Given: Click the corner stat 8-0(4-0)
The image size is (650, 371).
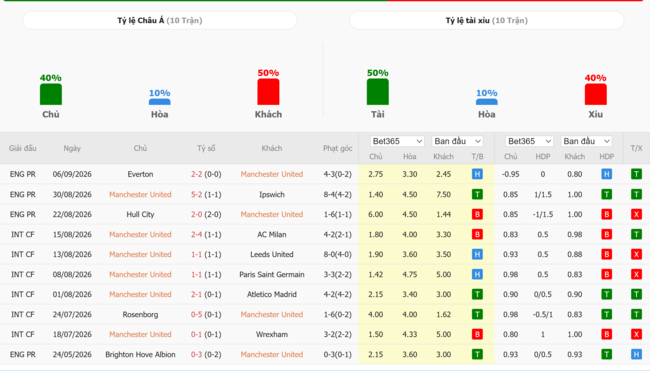Looking at the screenshot, I should click(337, 254).
